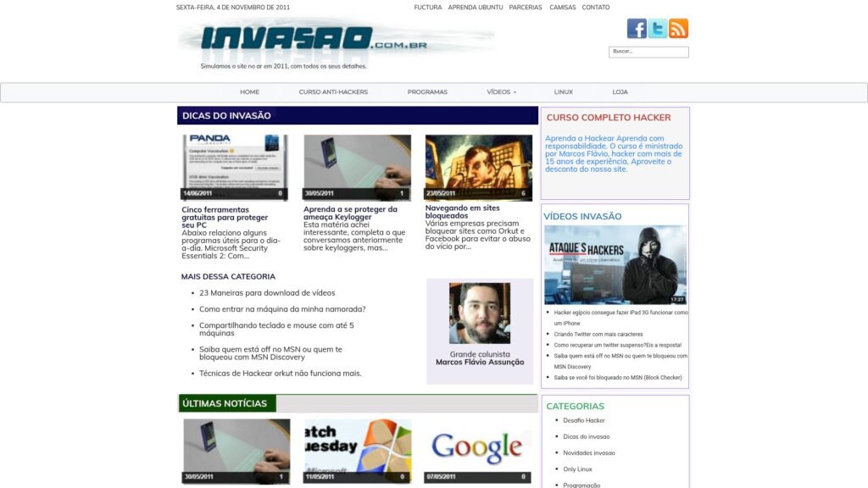Open the RSS feed icon
This screenshot has height=488, width=868.
(678, 29)
